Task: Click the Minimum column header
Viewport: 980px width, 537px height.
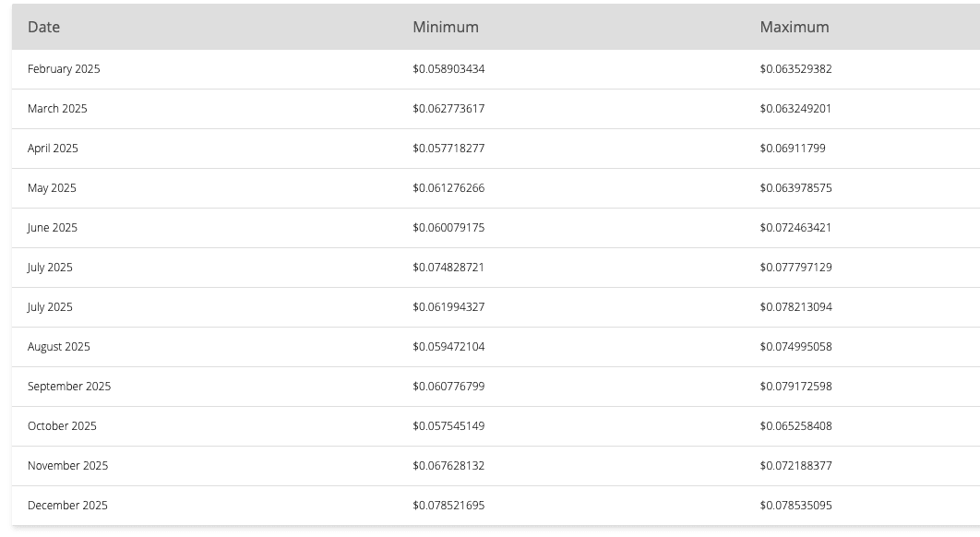Action: coord(446,27)
